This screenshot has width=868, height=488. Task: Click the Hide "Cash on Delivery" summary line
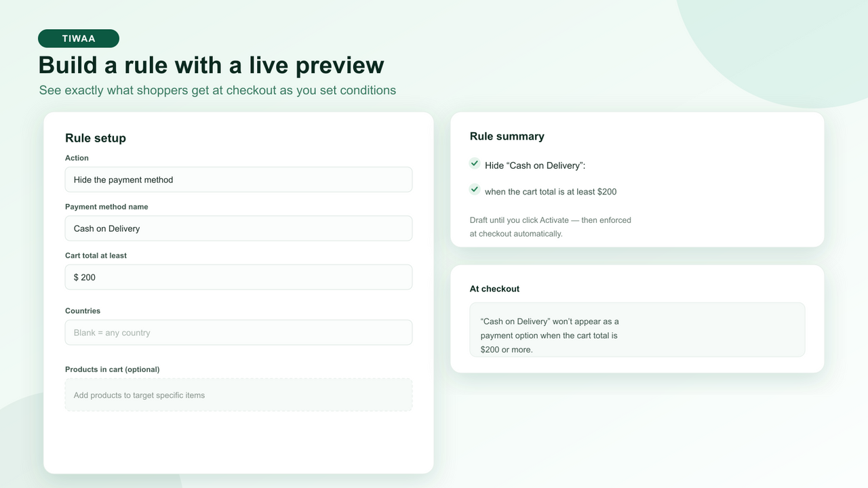535,165
